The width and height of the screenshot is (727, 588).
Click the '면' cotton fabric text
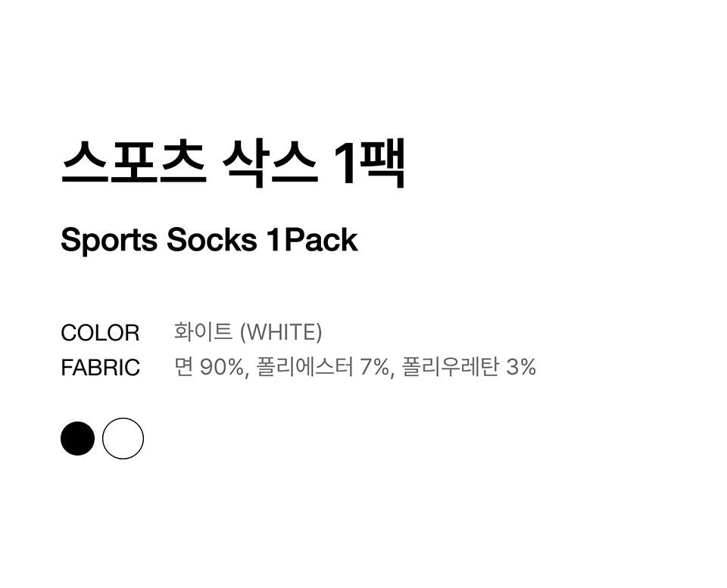point(183,367)
